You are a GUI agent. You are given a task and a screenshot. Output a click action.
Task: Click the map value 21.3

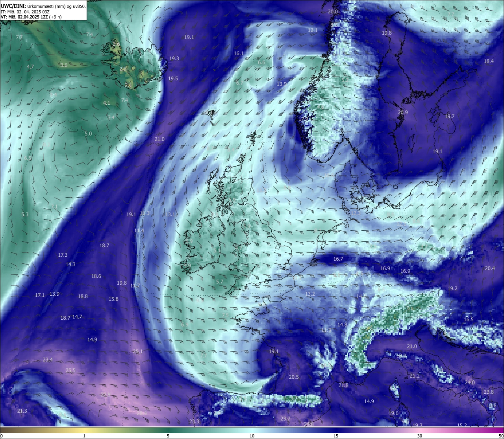(x=22, y=411)
